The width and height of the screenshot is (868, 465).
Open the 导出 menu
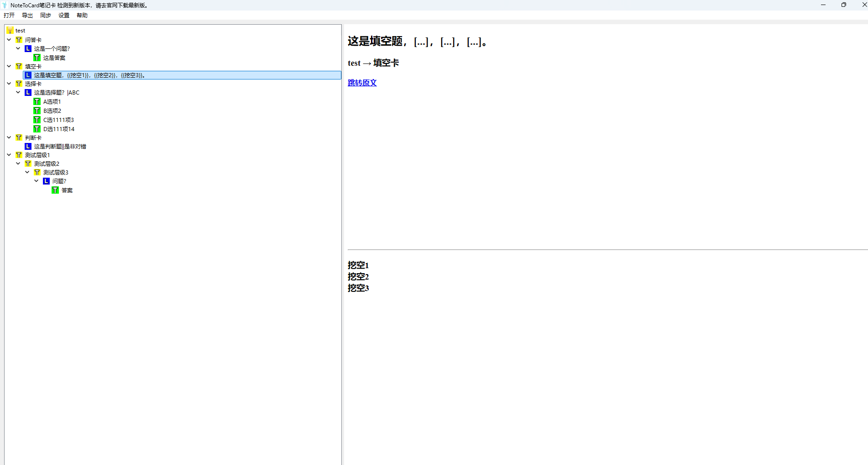27,16
